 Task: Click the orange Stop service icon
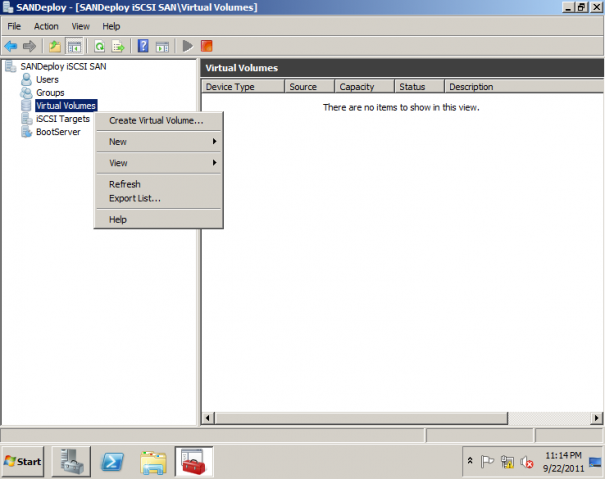click(x=206, y=46)
